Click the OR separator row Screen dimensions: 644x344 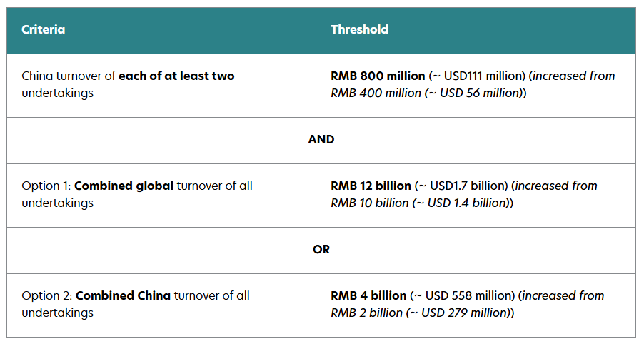click(321, 251)
